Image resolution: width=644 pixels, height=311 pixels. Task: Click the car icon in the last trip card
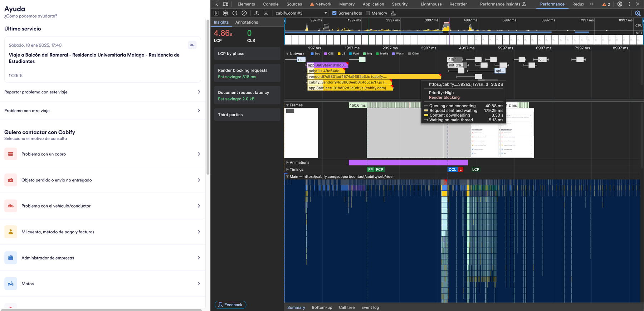(192, 45)
